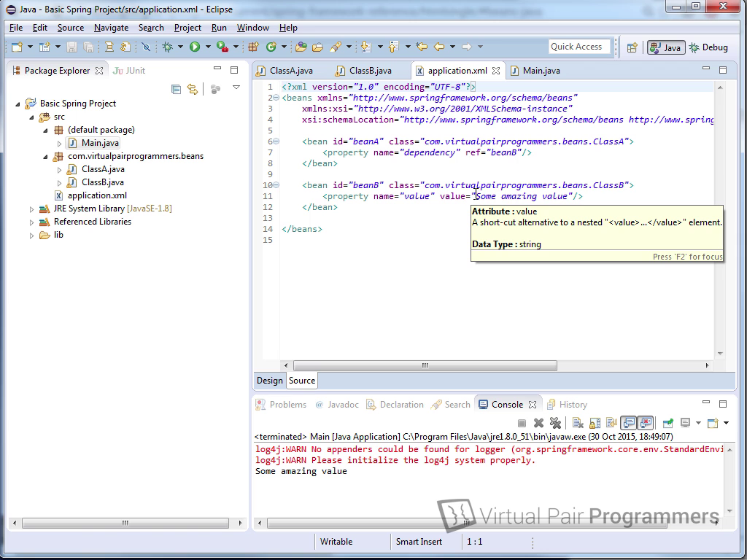Viewport: 747px width, 560px height.
Task: Collapse all in Package Explorer
Action: 176,89
